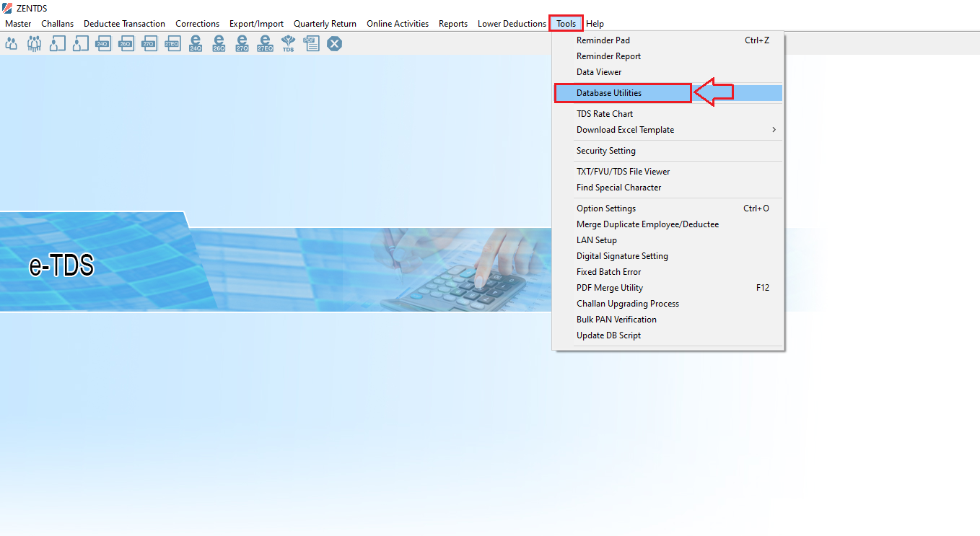Click the two-person deductor master toolbar icon
This screenshot has width=980, height=536.
tap(11, 44)
